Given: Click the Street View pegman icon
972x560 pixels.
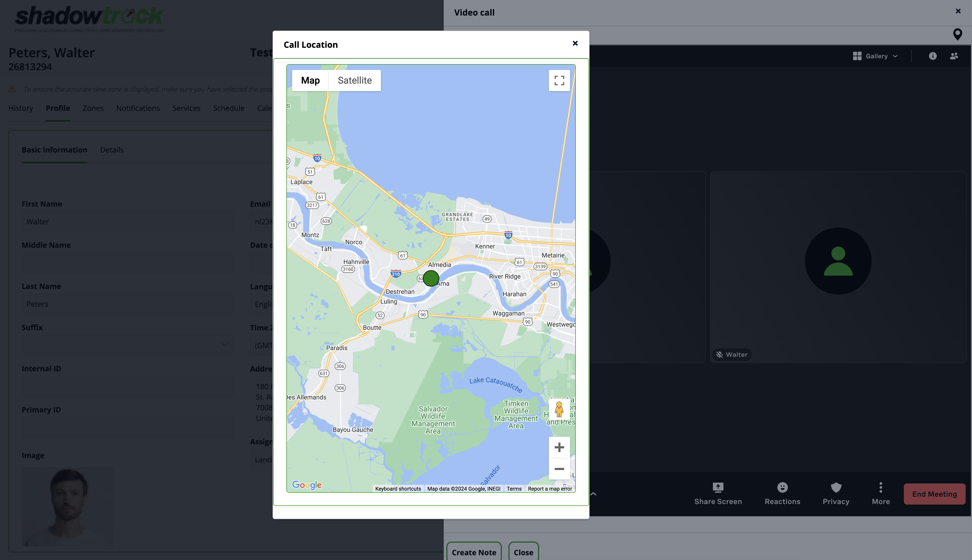Looking at the screenshot, I should (559, 409).
